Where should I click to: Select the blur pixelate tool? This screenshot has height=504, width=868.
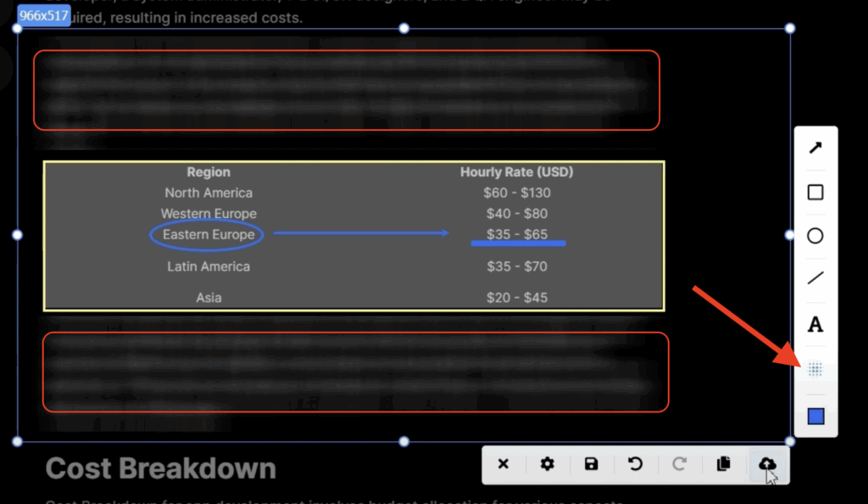tap(815, 369)
